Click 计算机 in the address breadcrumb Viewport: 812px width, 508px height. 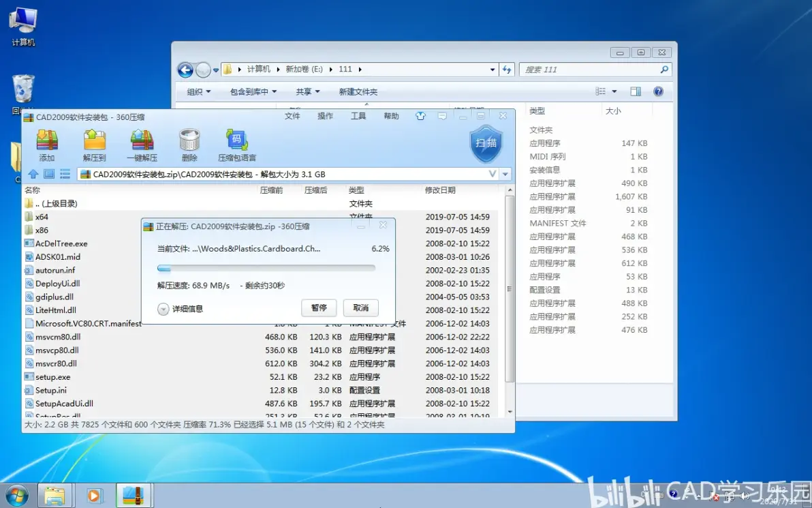tap(258, 69)
